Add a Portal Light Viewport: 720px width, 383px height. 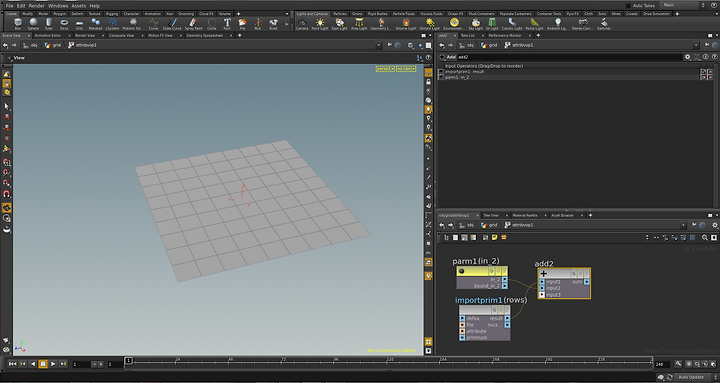534,23
